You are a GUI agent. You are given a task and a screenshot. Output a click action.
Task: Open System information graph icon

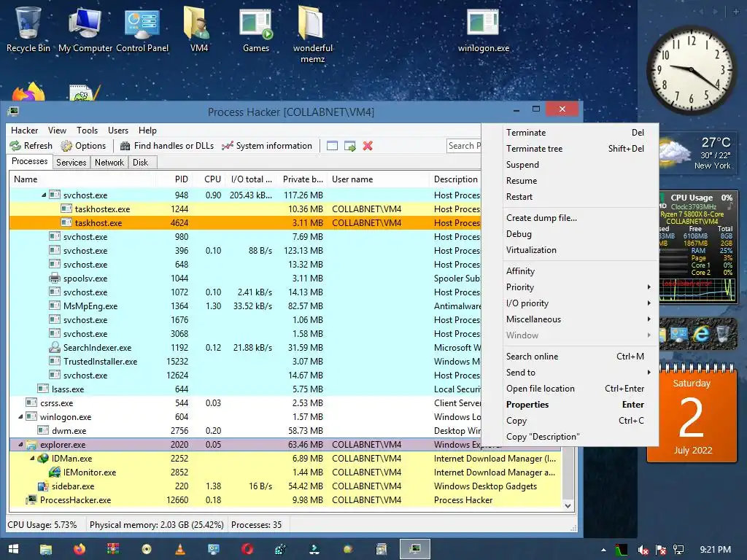(x=228, y=146)
